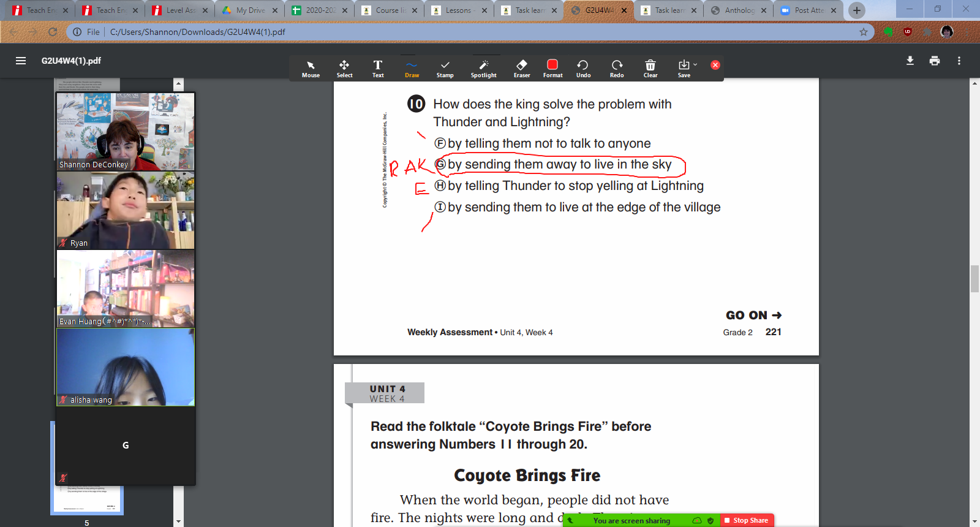The height and width of the screenshot is (527, 980).
Task: Switch to the Lessons tab
Action: pyautogui.click(x=459, y=10)
